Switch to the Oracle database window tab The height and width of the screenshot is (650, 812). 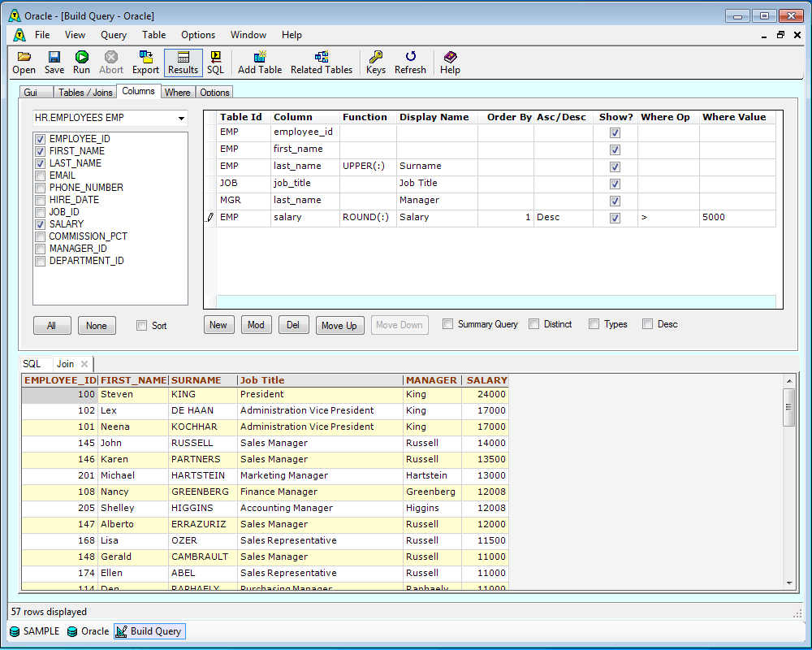coord(88,631)
